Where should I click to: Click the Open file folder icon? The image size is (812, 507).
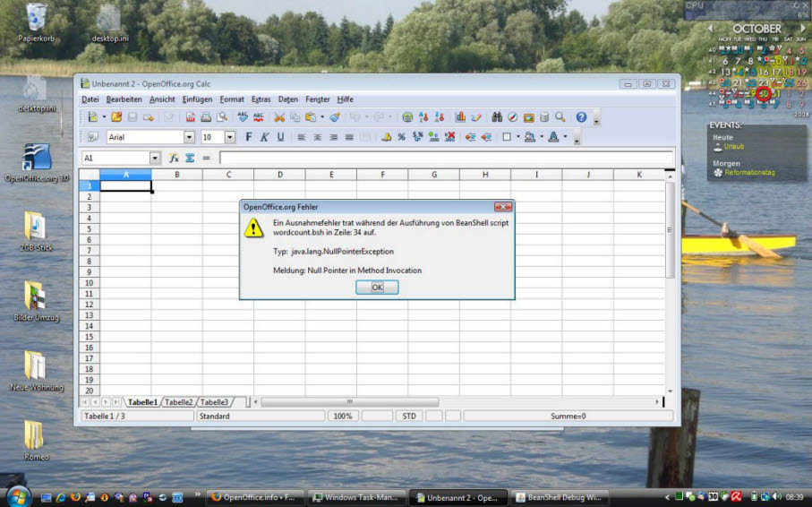point(116,117)
